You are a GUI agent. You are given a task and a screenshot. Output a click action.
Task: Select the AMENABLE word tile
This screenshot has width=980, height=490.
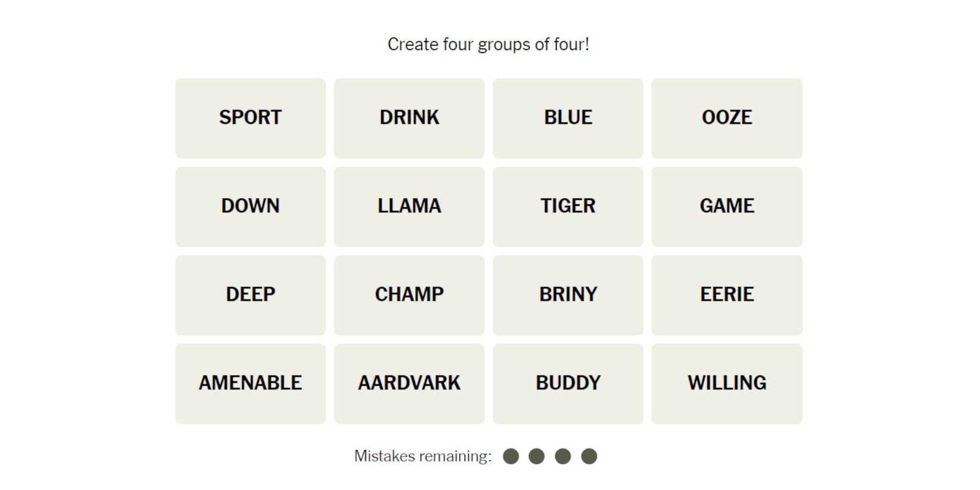pyautogui.click(x=250, y=383)
